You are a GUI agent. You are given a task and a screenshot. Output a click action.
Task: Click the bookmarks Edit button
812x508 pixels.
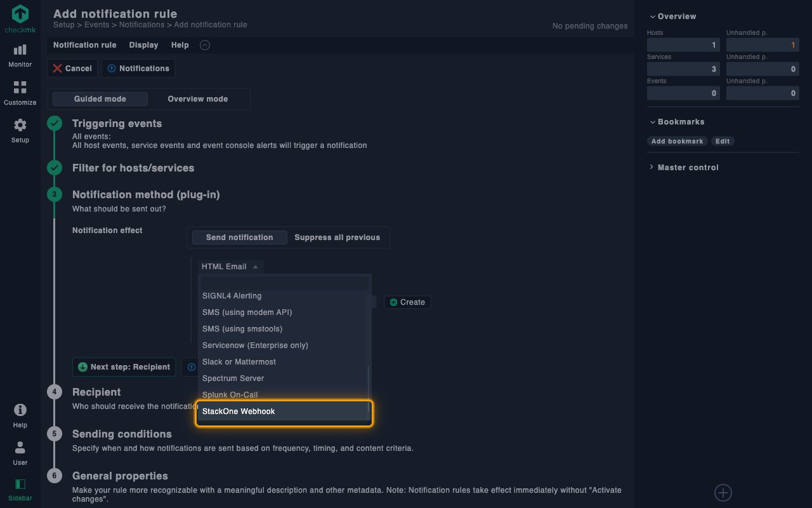point(723,141)
